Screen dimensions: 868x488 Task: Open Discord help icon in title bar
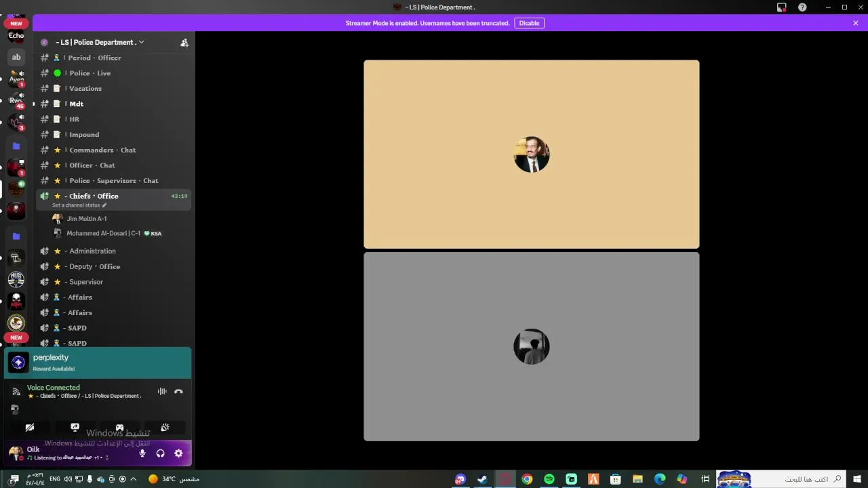(x=802, y=7)
